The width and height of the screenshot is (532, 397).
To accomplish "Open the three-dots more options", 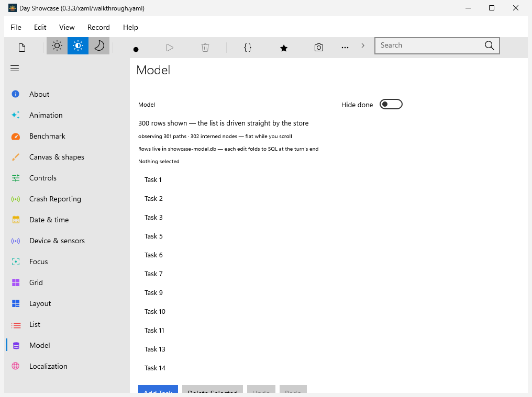I will [x=345, y=48].
